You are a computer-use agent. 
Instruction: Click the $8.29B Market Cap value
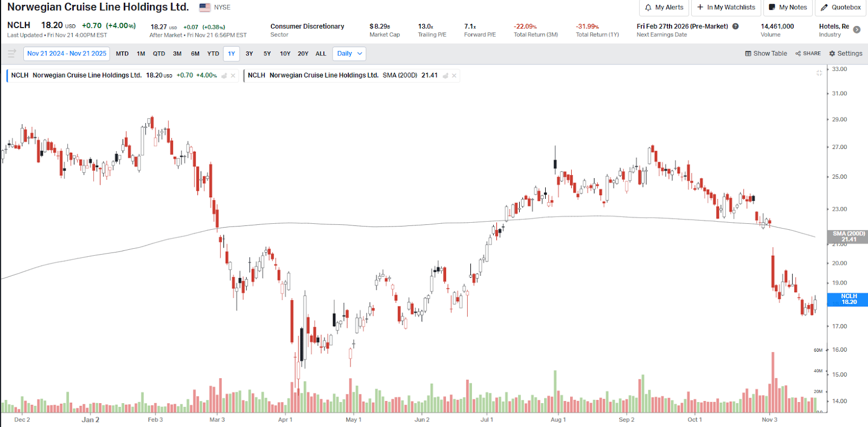(380, 26)
